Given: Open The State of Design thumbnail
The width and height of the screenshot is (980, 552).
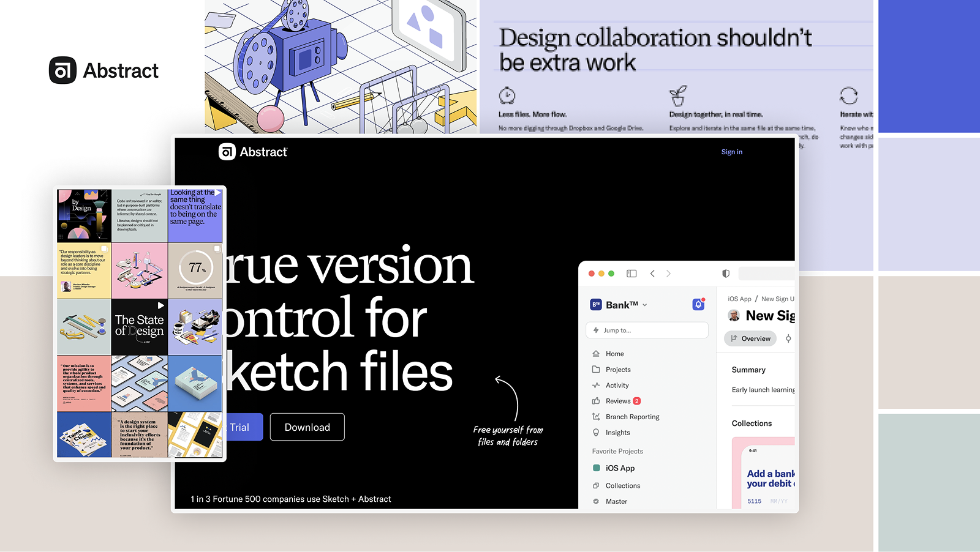Looking at the screenshot, I should pos(140,326).
